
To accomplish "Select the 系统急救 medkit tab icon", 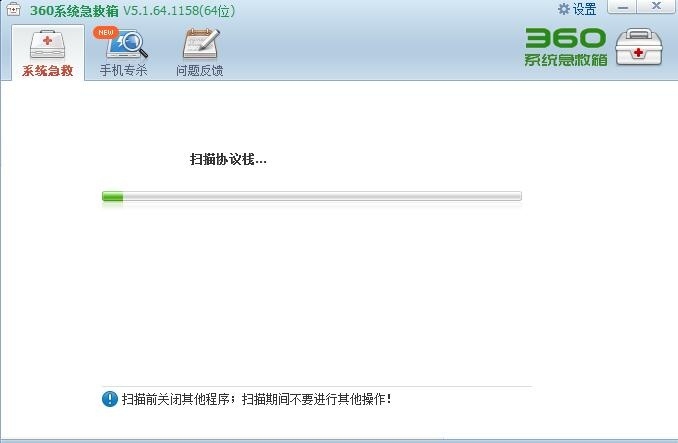I will (x=48, y=45).
